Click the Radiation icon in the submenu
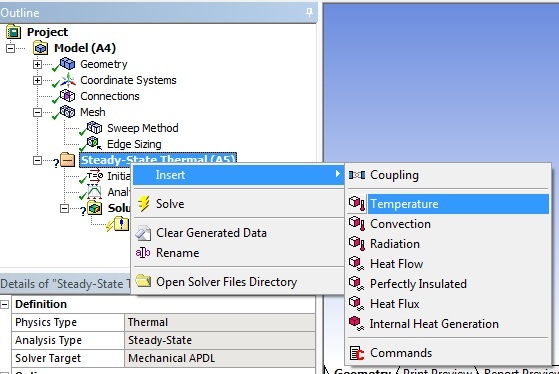Image resolution: width=559 pixels, height=374 pixels. 357,244
